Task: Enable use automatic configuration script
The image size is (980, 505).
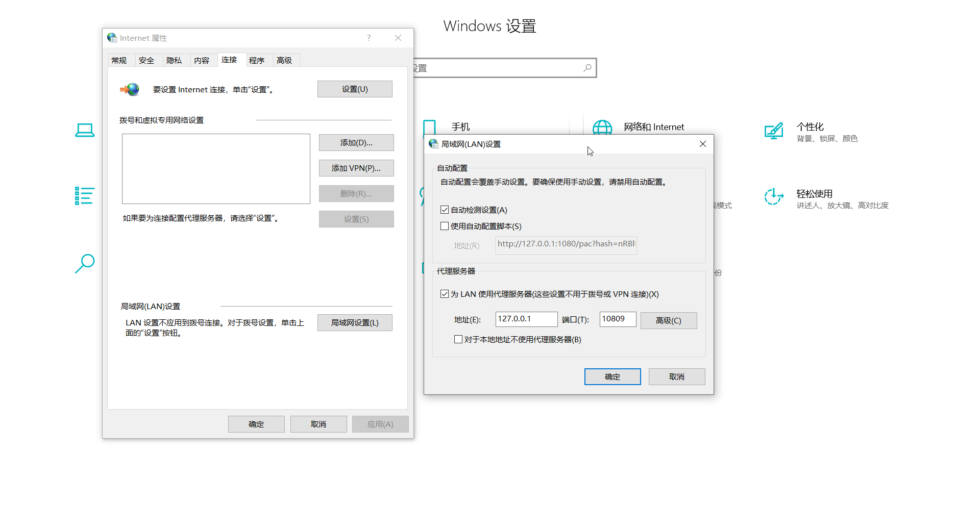Action: pos(445,226)
